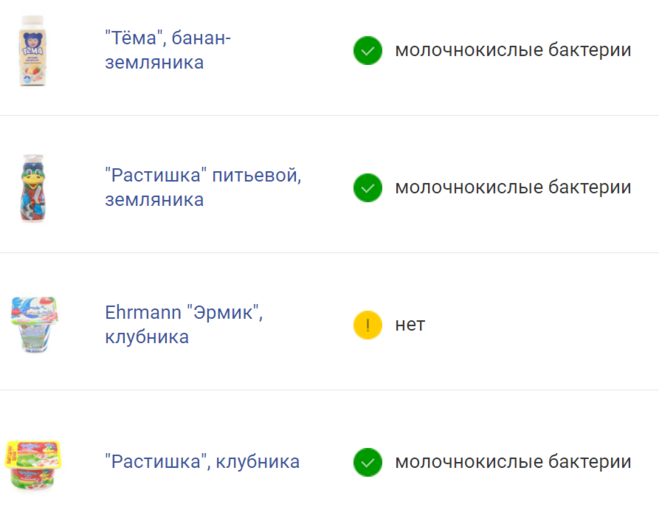Click the green checkmark for Растишка питьевой
The width and height of the screenshot is (659, 507).
[368, 187]
